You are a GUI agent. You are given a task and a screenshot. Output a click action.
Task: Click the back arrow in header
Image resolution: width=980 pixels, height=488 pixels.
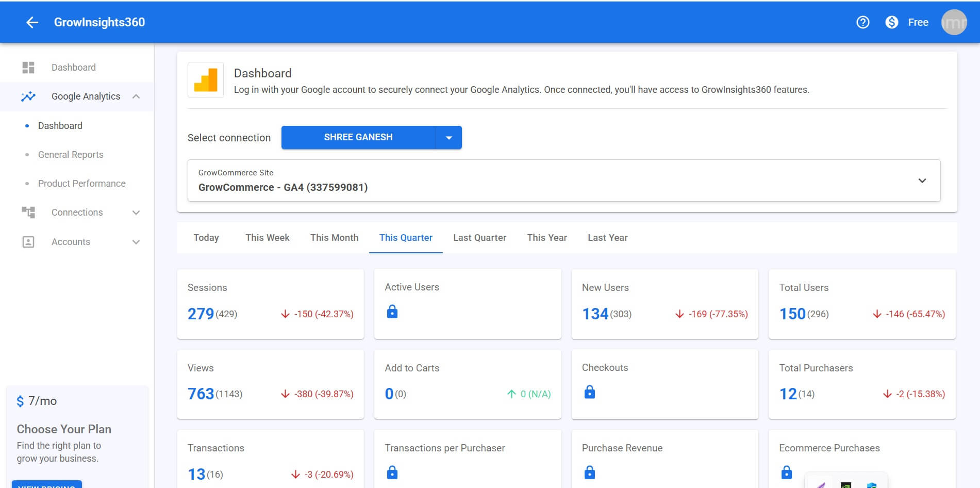(32, 22)
